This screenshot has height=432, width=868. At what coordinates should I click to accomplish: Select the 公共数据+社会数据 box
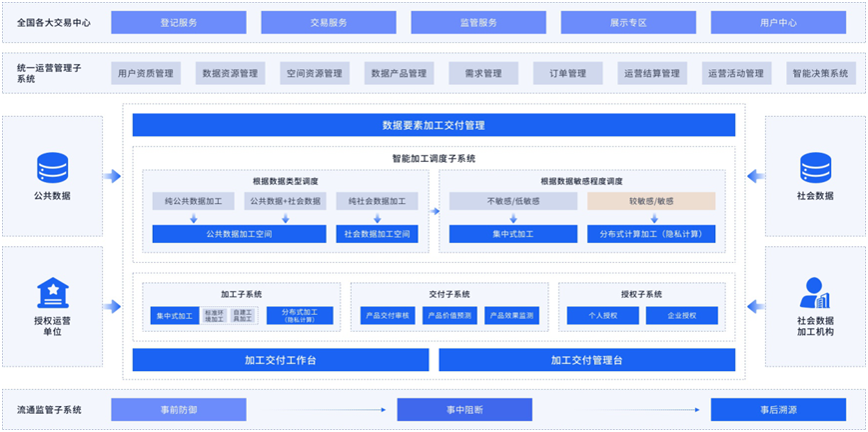(285, 201)
